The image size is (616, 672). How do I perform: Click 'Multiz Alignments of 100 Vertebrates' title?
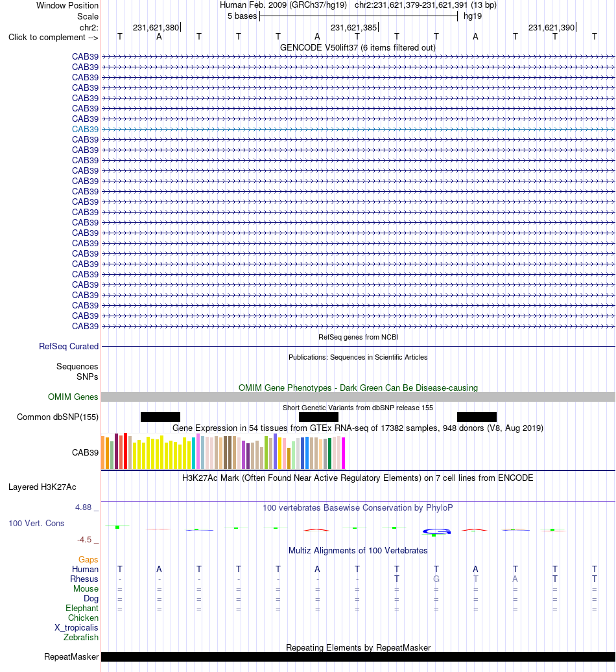pos(358,551)
